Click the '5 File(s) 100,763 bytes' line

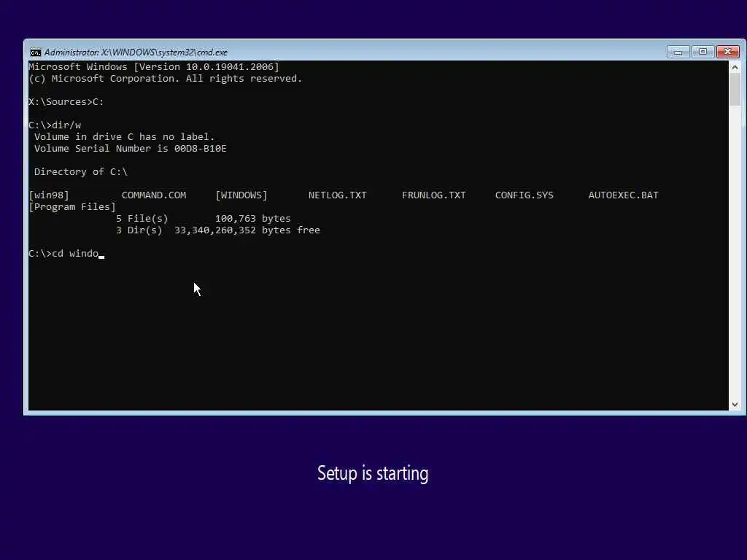tap(203, 219)
